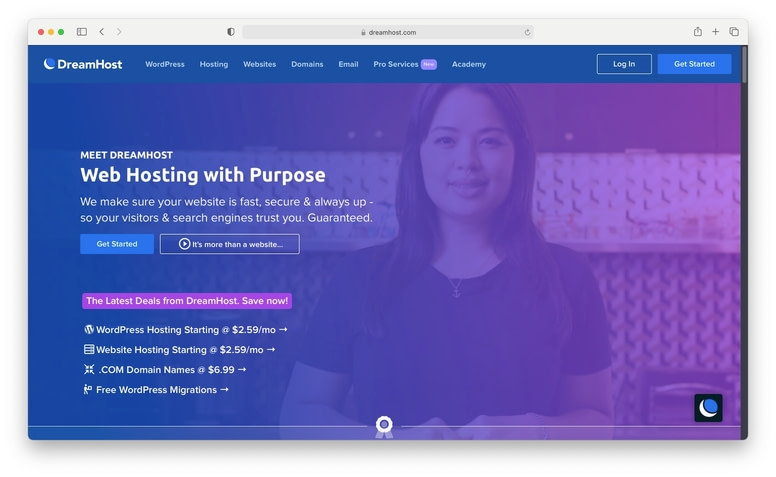
Task: Add a new tab with the plus icon
Action: click(x=715, y=32)
